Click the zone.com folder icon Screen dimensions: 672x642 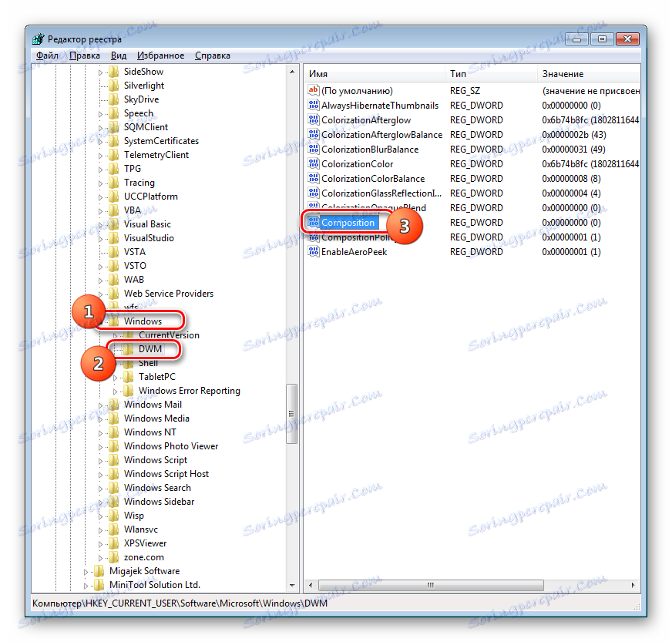click(113, 557)
